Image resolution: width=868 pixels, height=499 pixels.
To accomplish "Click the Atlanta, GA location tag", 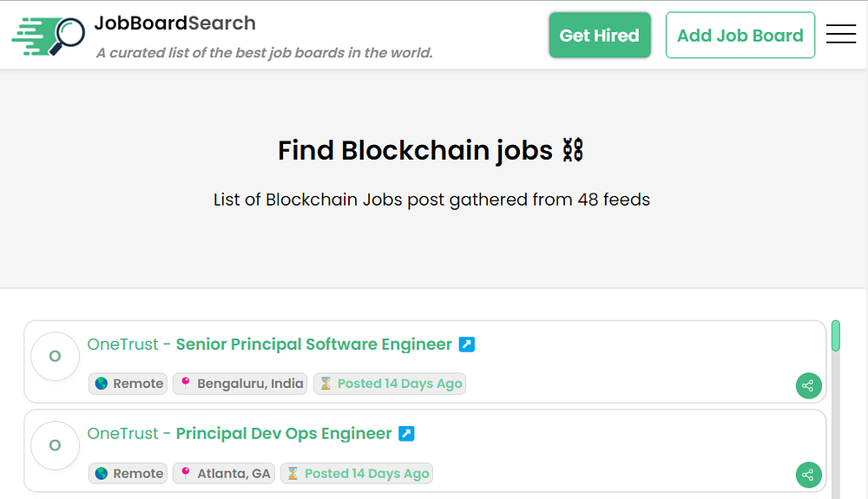I will tap(224, 473).
